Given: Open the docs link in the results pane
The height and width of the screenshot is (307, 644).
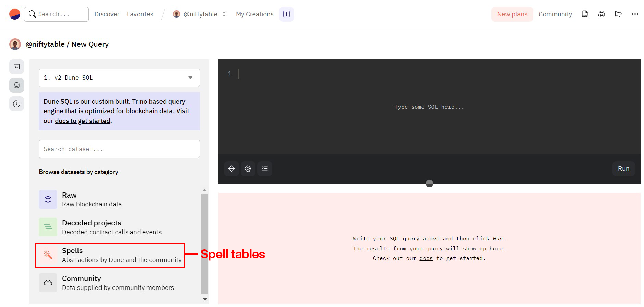Looking at the screenshot, I should 426,258.
